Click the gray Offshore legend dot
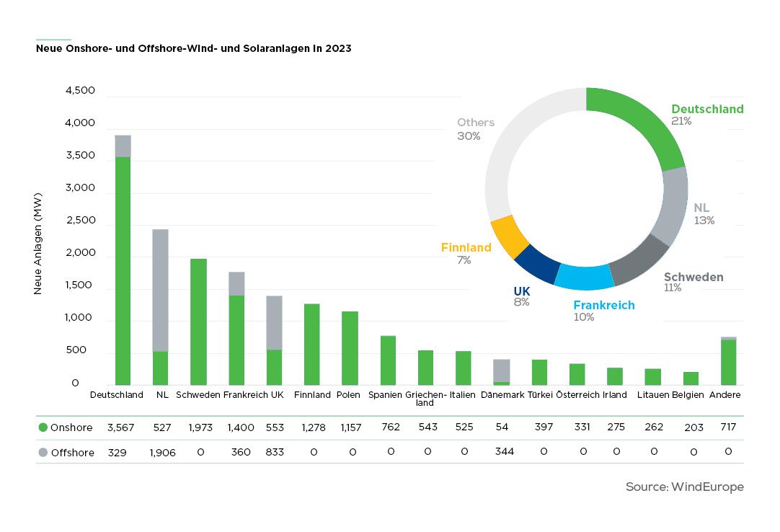 (x=43, y=453)
